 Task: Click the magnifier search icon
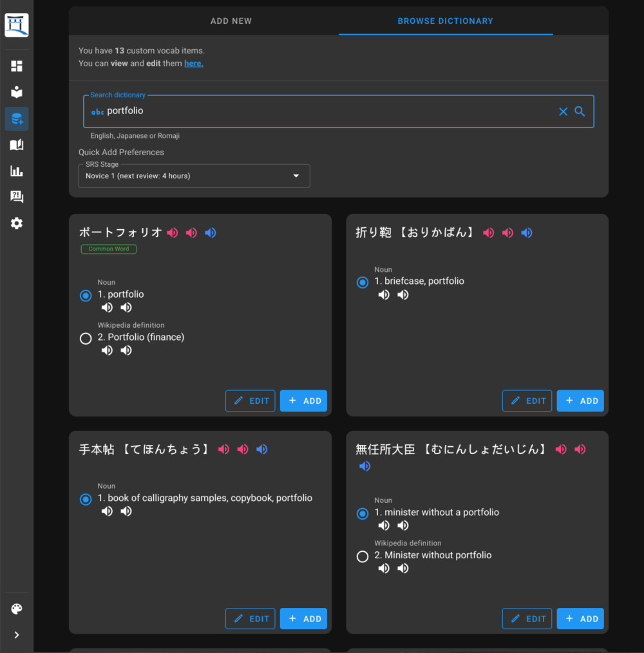(x=580, y=111)
